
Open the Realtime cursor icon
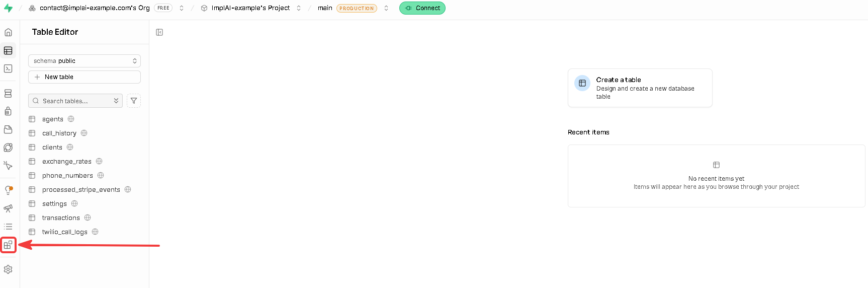(8, 166)
